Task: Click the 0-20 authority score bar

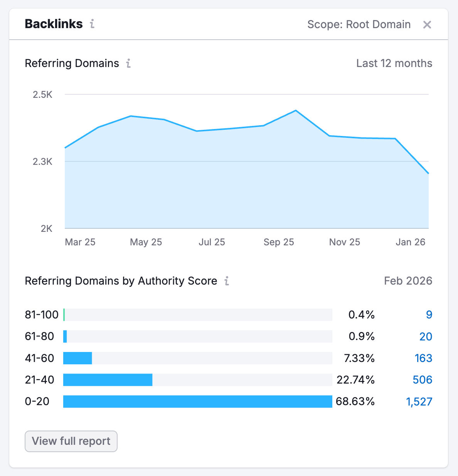Action: tap(197, 401)
